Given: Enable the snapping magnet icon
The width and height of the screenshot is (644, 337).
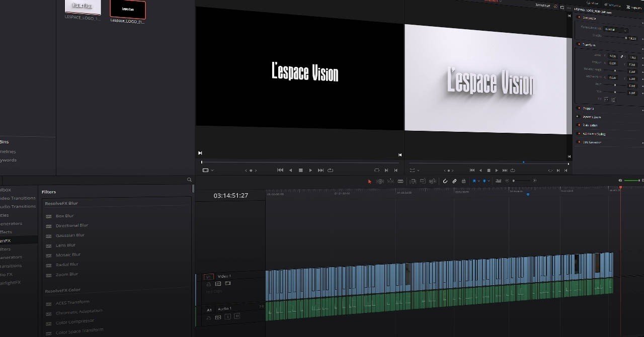Looking at the screenshot, I should tap(445, 181).
